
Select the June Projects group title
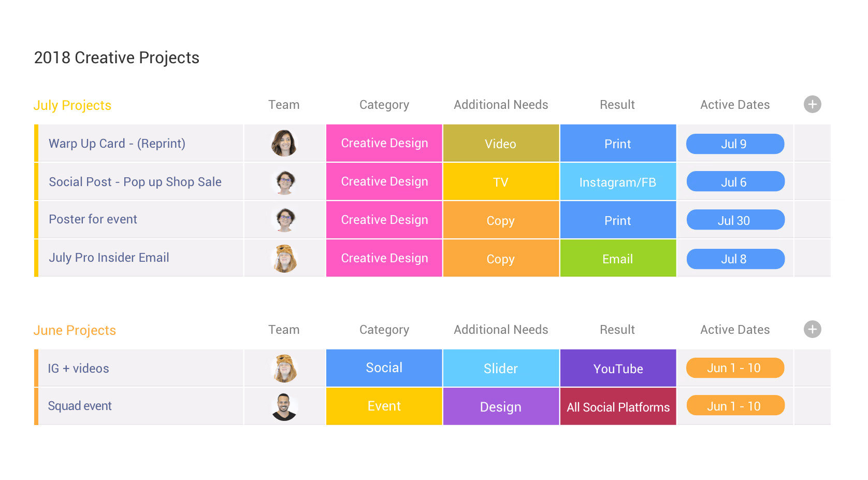[75, 330]
